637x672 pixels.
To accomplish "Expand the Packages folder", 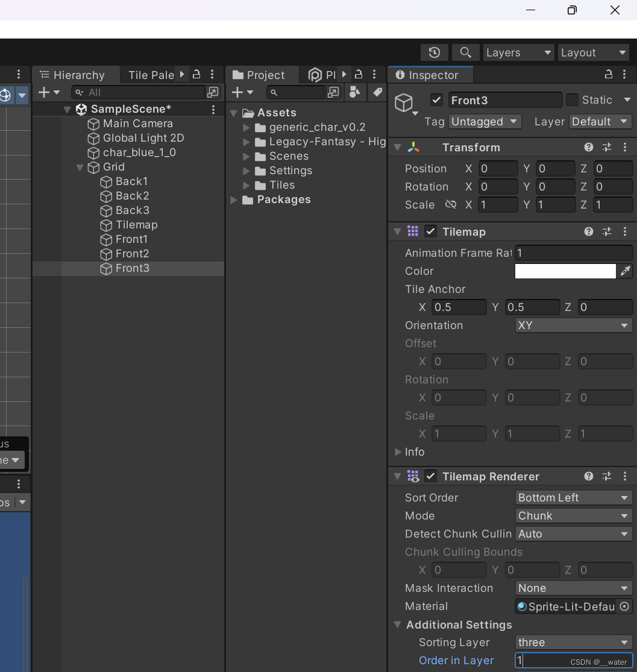I will pyautogui.click(x=234, y=199).
